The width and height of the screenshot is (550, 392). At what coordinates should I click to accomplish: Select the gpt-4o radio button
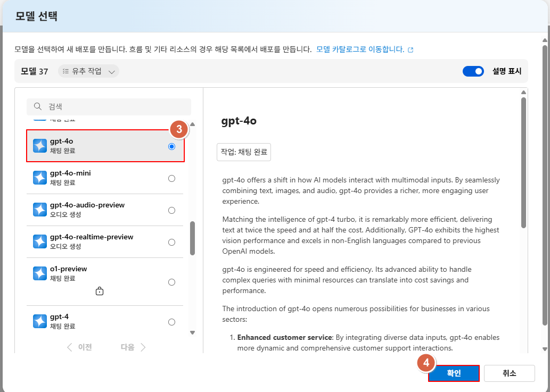171,146
